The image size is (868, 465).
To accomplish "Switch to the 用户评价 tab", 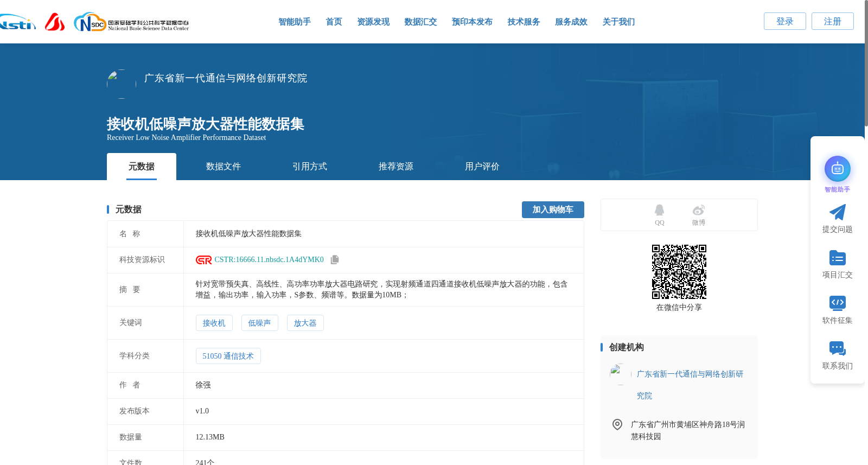I will (x=482, y=167).
